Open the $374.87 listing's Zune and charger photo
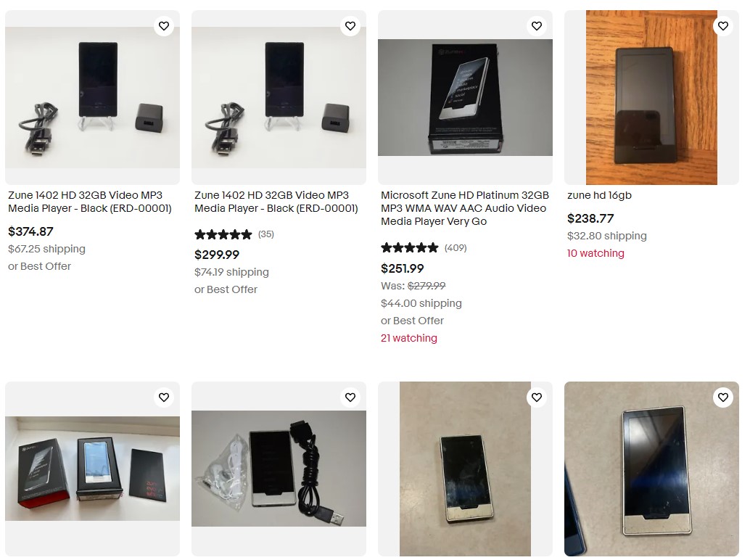Viewport: 750px width, 560px height. coord(92,97)
